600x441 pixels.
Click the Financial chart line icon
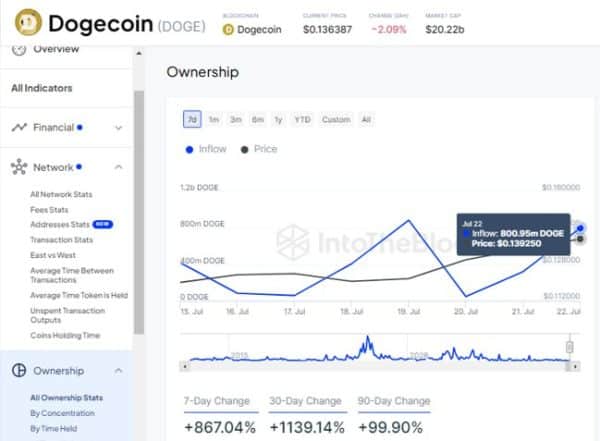pos(19,127)
